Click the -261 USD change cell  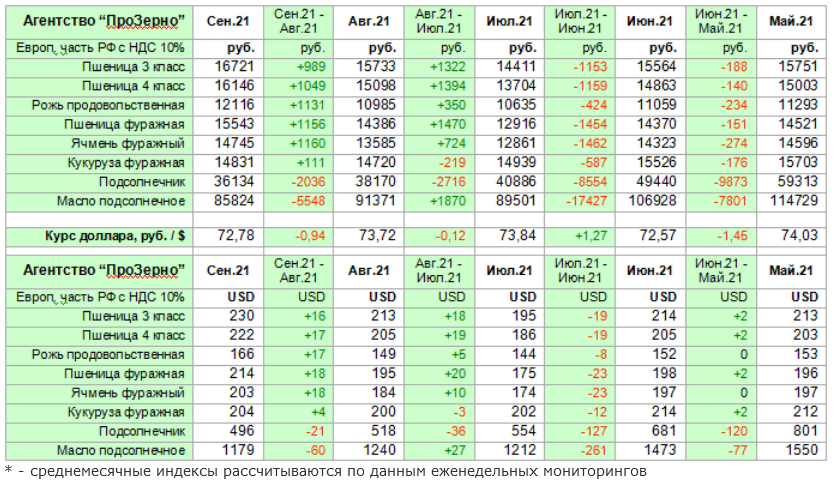(580, 451)
